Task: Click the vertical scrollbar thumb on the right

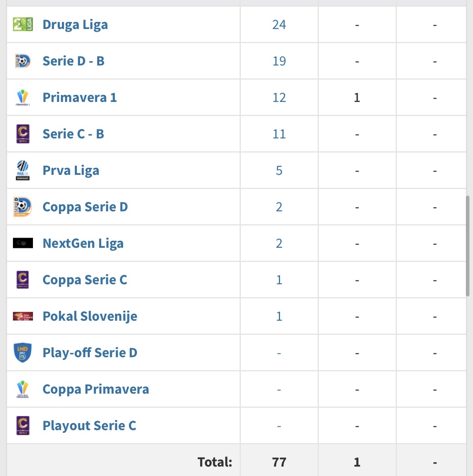Action: (468, 246)
